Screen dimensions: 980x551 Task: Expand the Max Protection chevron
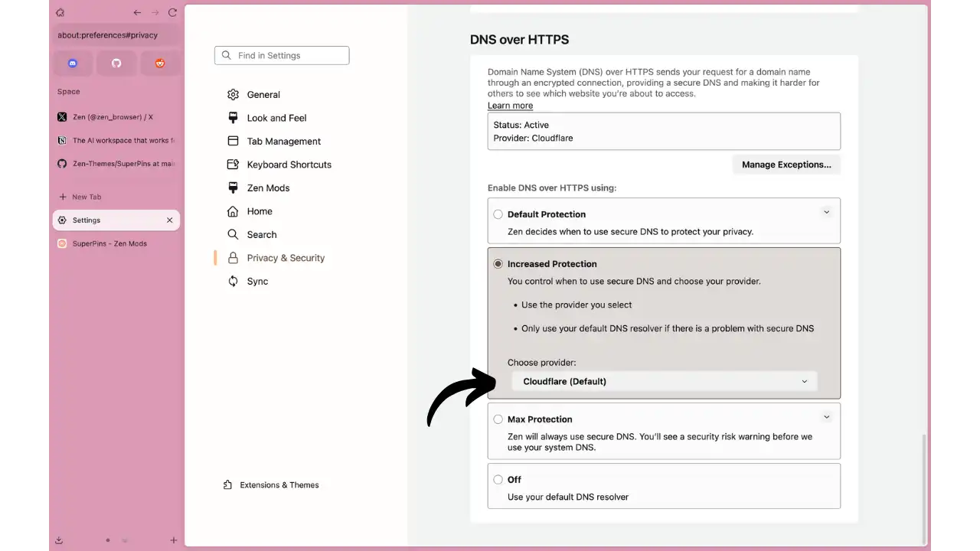(x=826, y=416)
